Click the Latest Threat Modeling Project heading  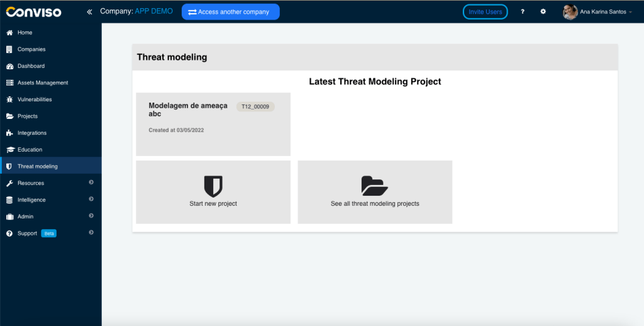(375, 81)
